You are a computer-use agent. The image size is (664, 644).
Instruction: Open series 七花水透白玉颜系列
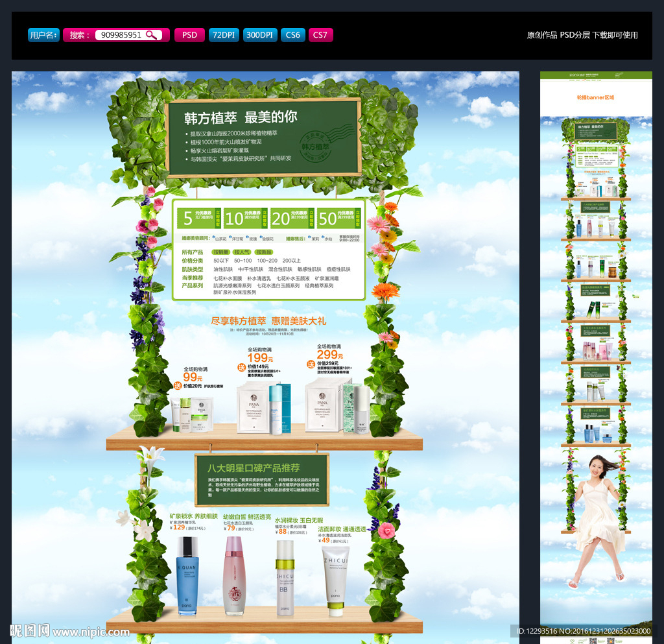(x=278, y=286)
